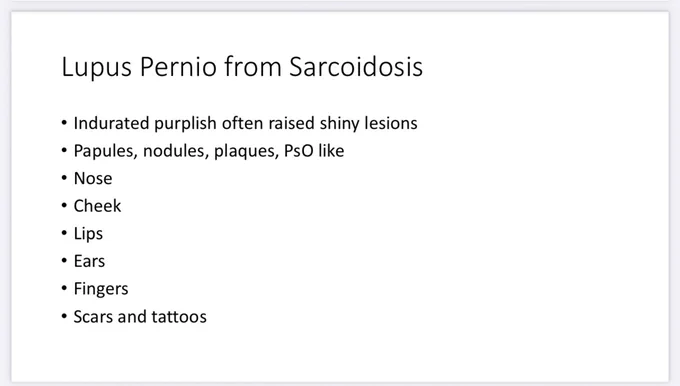Image resolution: width=680 pixels, height=386 pixels.
Task: Click the Papules, nodules, plaques bullet line
Action: [209, 151]
